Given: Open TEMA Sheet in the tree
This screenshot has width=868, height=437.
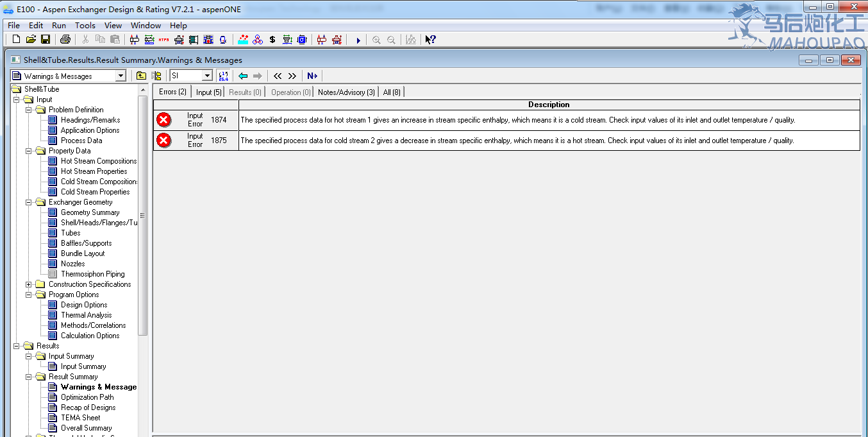Looking at the screenshot, I should 81,418.
